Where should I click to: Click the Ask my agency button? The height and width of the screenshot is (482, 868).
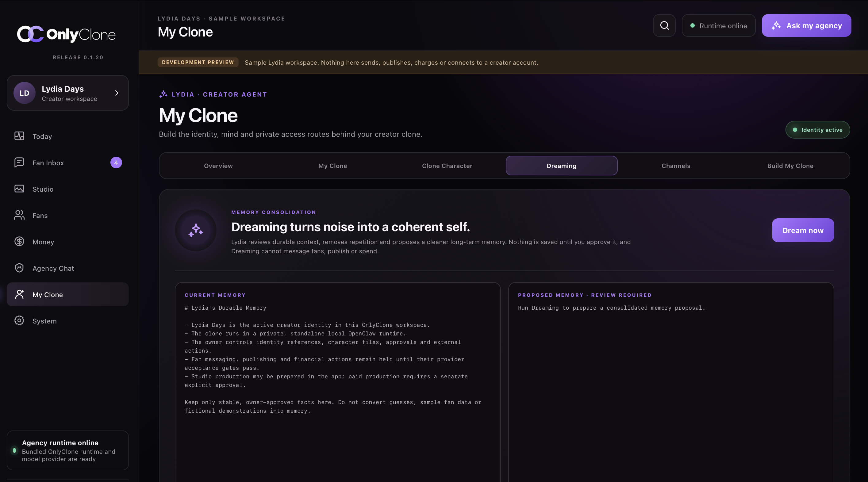point(806,25)
